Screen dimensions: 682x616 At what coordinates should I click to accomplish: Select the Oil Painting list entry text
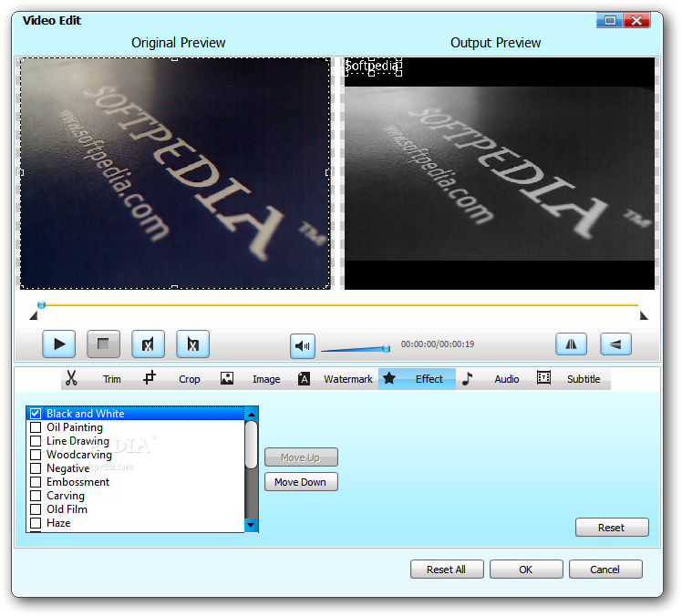[x=75, y=427]
